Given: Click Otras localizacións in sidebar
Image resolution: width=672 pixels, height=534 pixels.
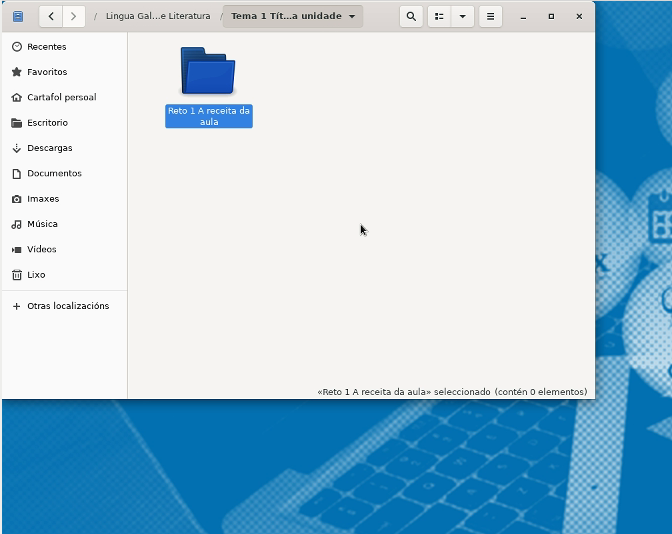Looking at the screenshot, I should click(67, 306).
